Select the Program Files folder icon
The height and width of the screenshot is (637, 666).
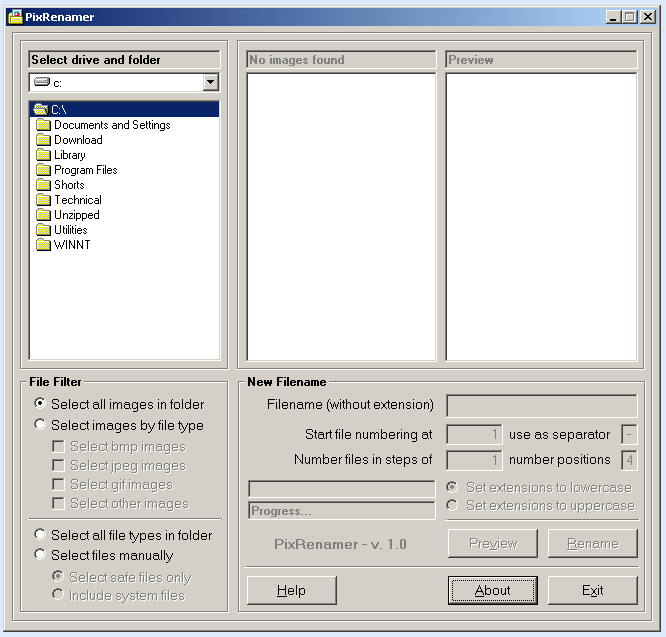tap(43, 170)
